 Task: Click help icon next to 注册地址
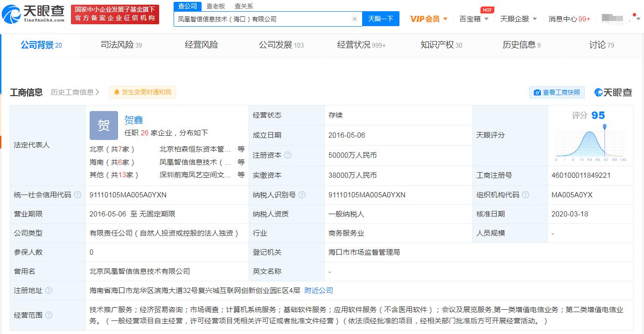pos(49,291)
